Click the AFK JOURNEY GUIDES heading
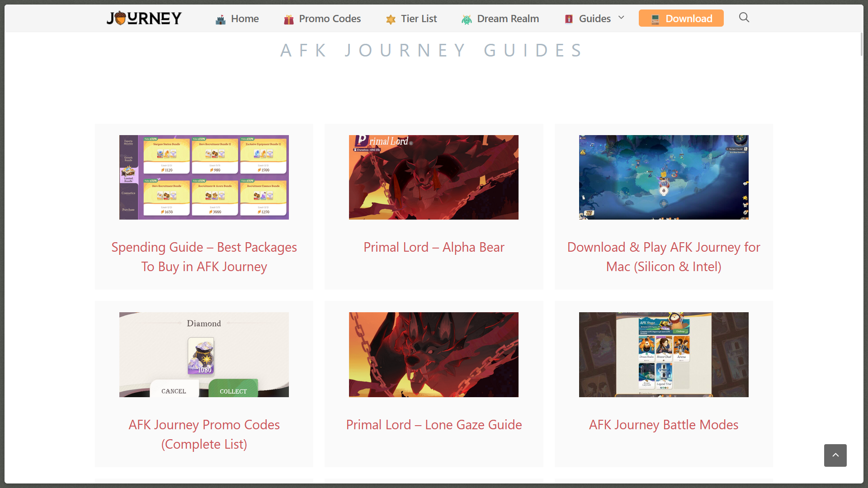The image size is (868, 488). point(433,50)
